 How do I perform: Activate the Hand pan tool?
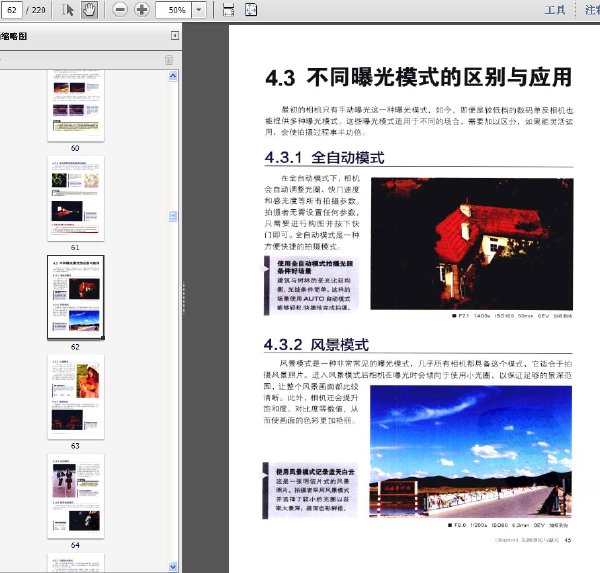click(89, 10)
